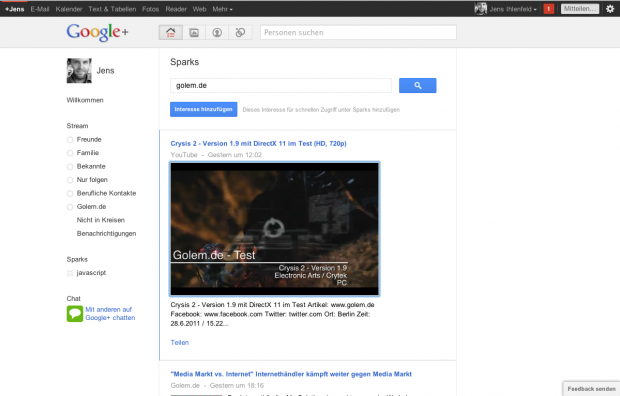Click the green chat bubble icon
The width and height of the screenshot is (620, 396).
pos(75,314)
